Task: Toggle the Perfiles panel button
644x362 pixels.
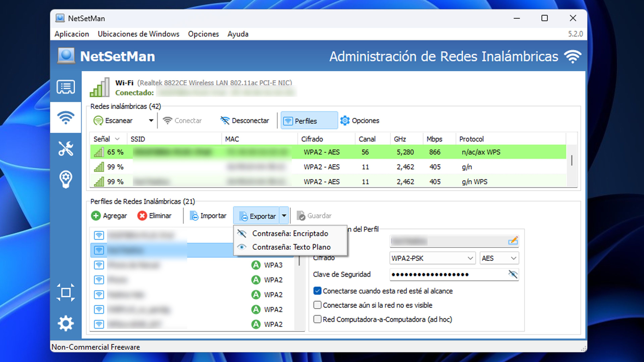Action: click(309, 121)
